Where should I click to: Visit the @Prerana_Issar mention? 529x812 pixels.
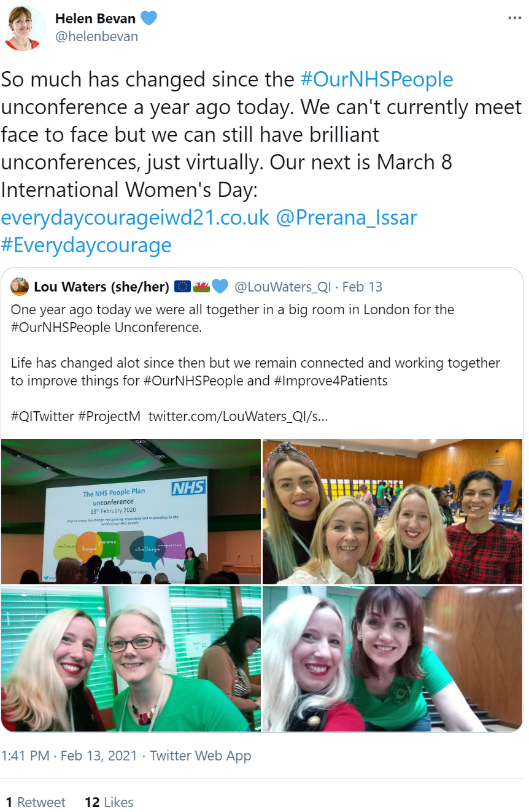click(347, 218)
